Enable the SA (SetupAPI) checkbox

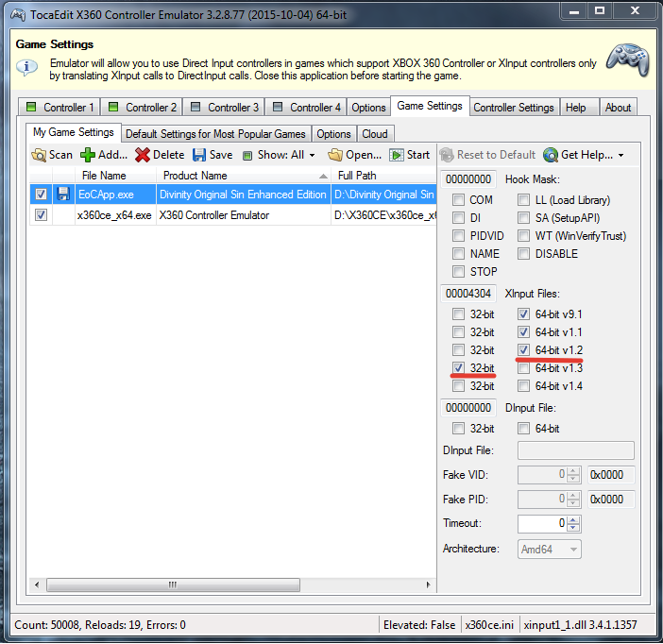523,218
